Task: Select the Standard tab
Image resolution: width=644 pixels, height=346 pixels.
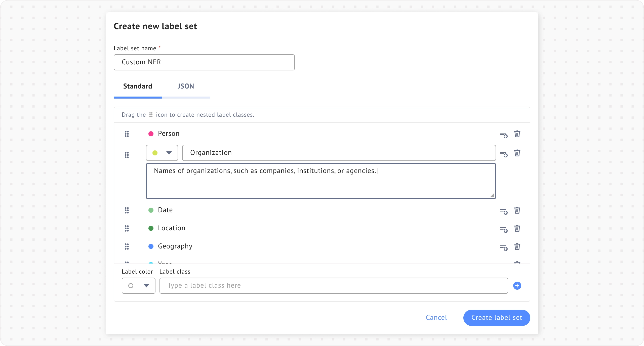Action: (x=138, y=86)
